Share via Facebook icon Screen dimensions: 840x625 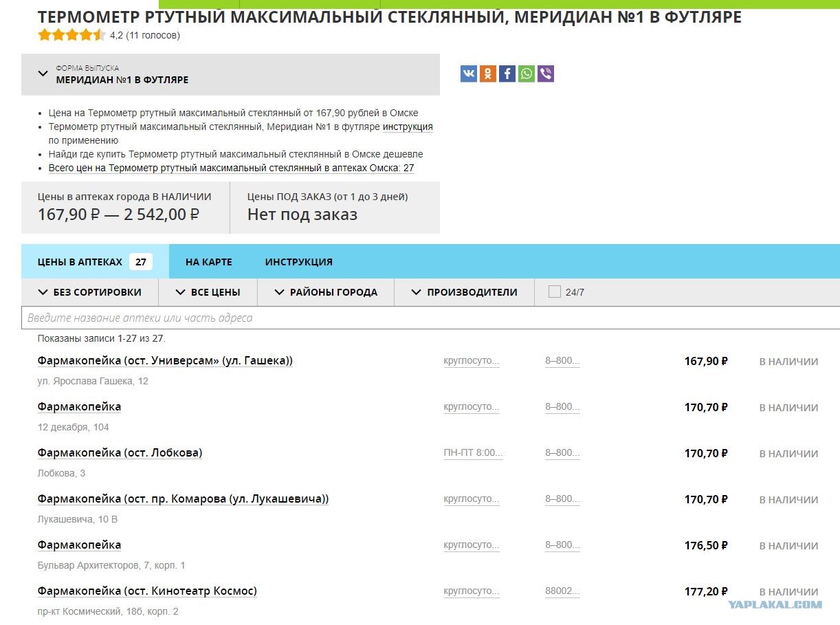(x=507, y=74)
